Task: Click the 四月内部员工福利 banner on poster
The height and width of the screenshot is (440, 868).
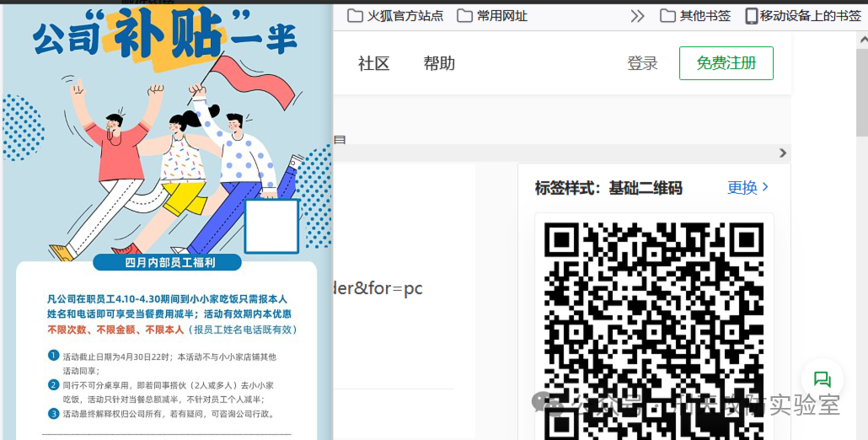Action: tap(167, 262)
